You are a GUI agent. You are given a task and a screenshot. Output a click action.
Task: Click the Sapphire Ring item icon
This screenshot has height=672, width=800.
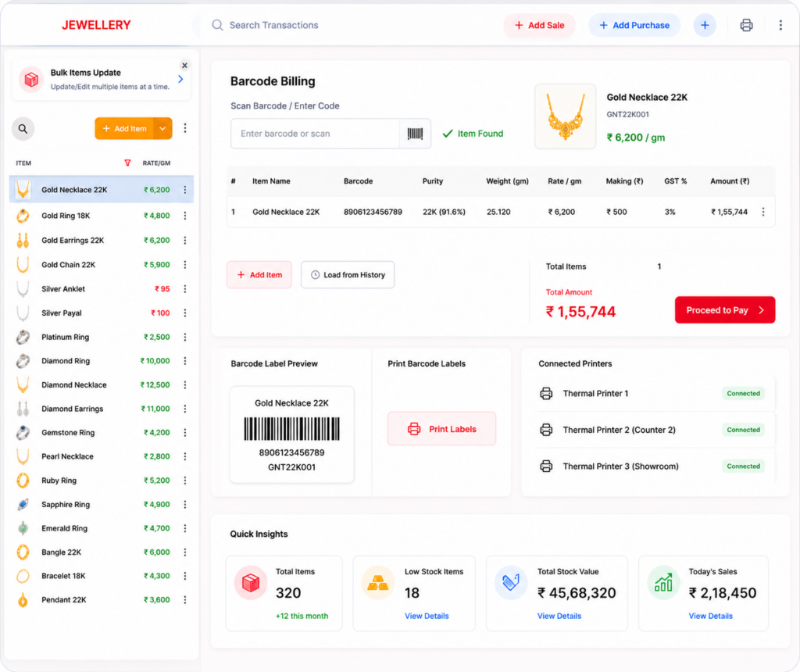pos(23,504)
